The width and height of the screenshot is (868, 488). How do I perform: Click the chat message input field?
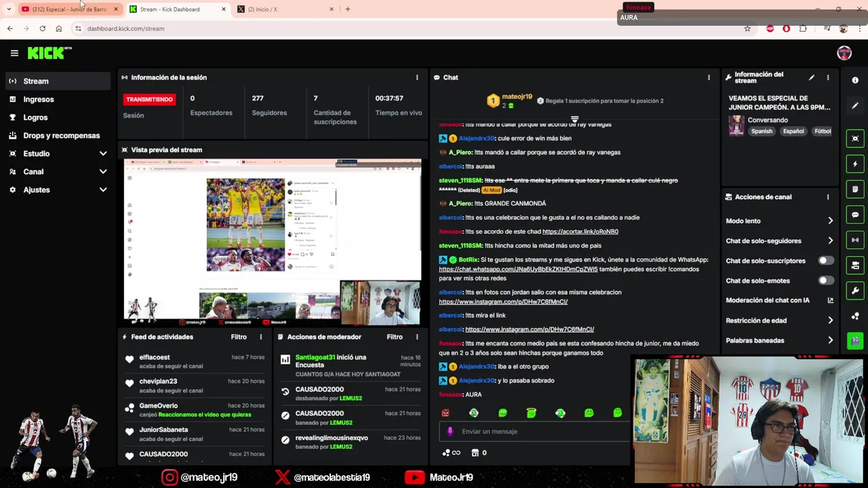[x=536, y=431]
